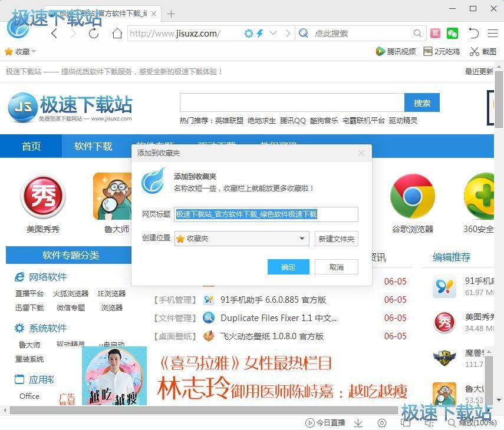Viewport: 504px width, 430px height.
Task: Go back with the browser back arrow
Action: point(54,33)
